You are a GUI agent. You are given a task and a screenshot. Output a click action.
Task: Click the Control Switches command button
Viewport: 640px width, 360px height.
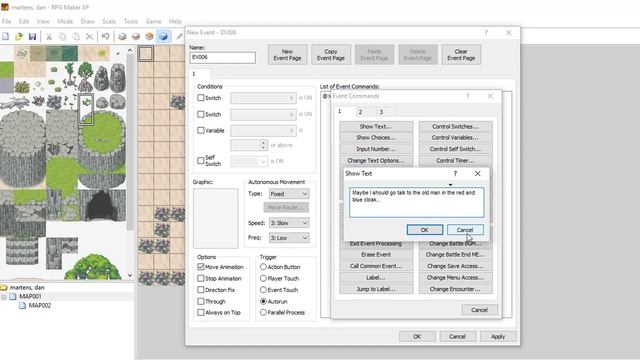455,127
